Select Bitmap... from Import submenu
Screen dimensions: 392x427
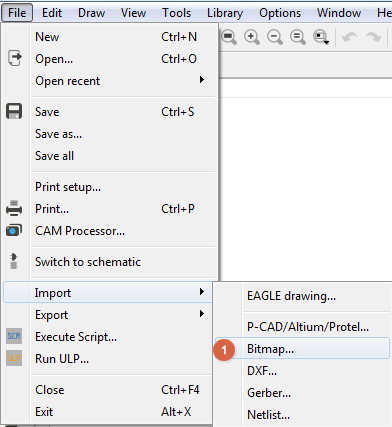click(x=302, y=349)
